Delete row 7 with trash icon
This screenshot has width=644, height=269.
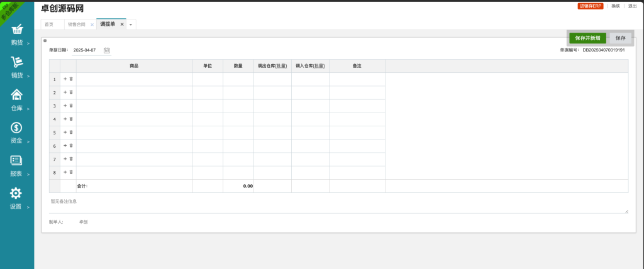click(x=71, y=159)
